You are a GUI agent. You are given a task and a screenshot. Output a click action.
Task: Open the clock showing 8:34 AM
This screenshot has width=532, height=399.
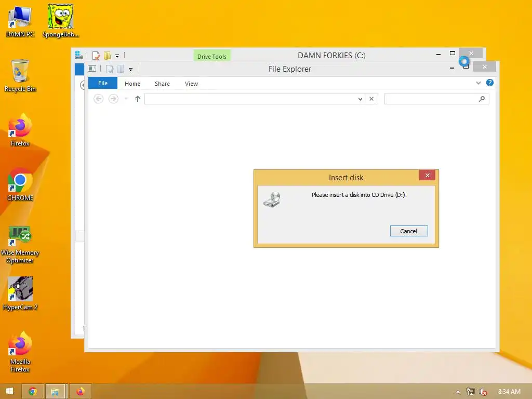[x=509, y=392]
